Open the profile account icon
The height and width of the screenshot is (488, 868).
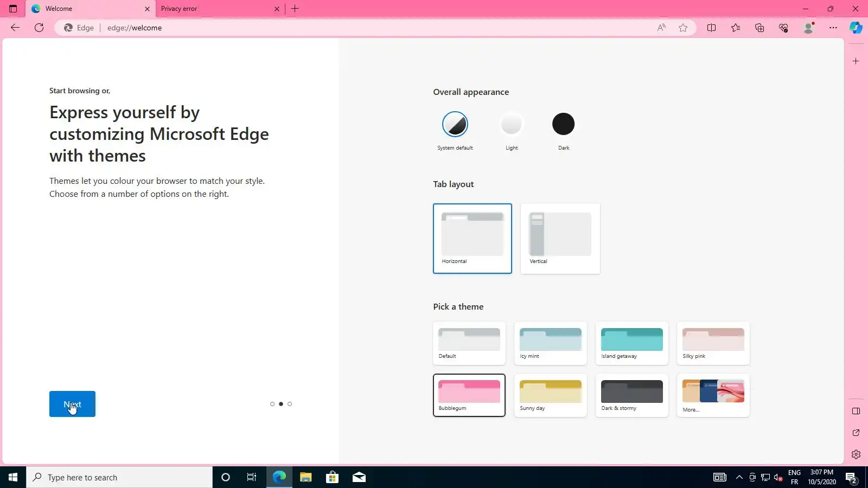(808, 28)
